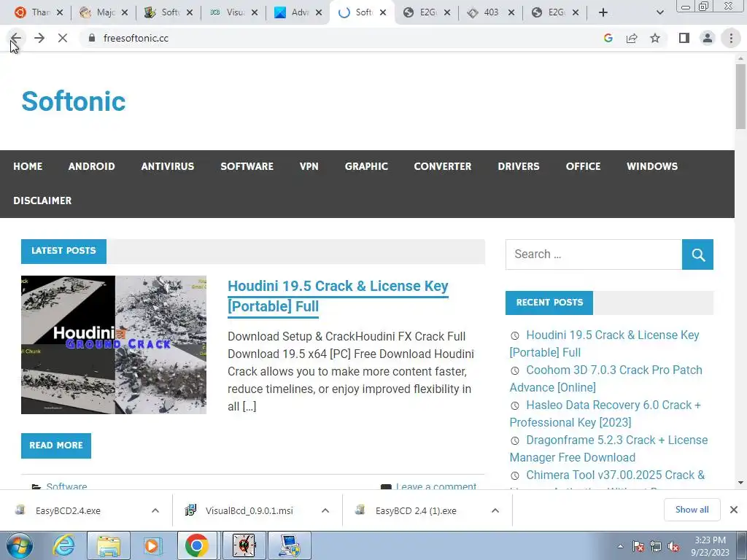Open recent post 'Coohom 3D 7.0.3 Crack'
Screen dimensions: 747x560
pos(606,378)
